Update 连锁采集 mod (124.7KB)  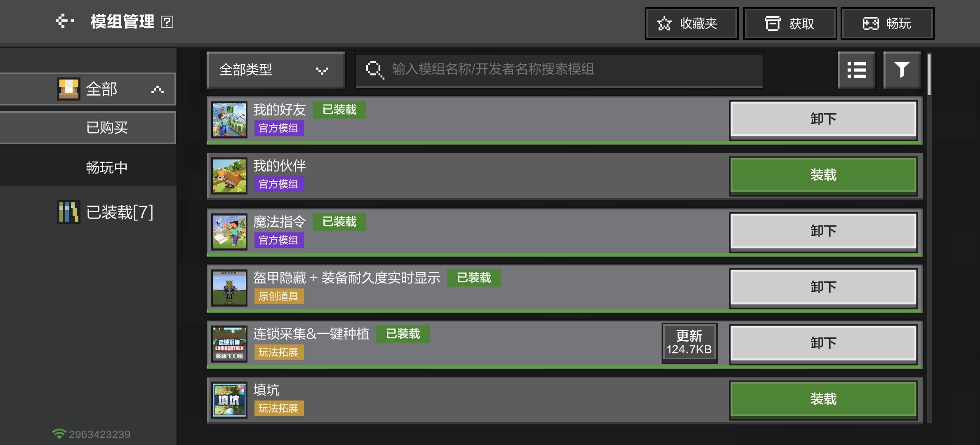point(689,343)
